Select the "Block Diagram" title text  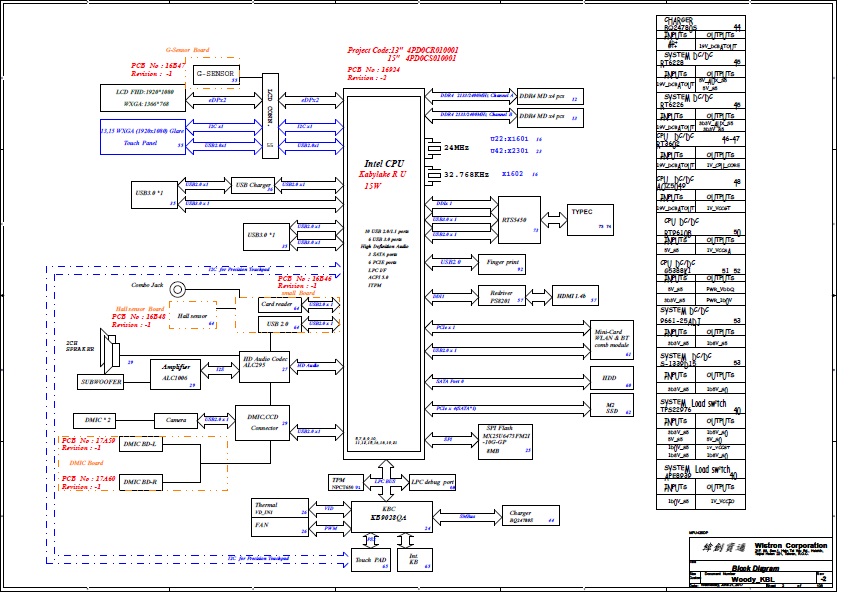click(x=755, y=568)
